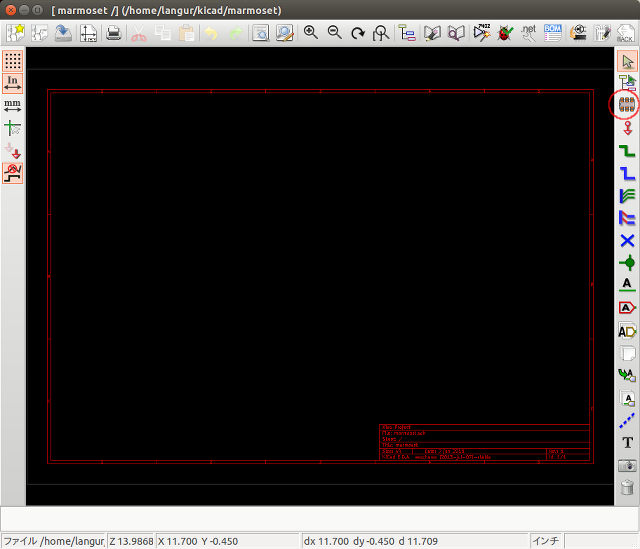This screenshot has height=549, width=640.
Task: Zoom in on the schematic
Action: pos(311,33)
